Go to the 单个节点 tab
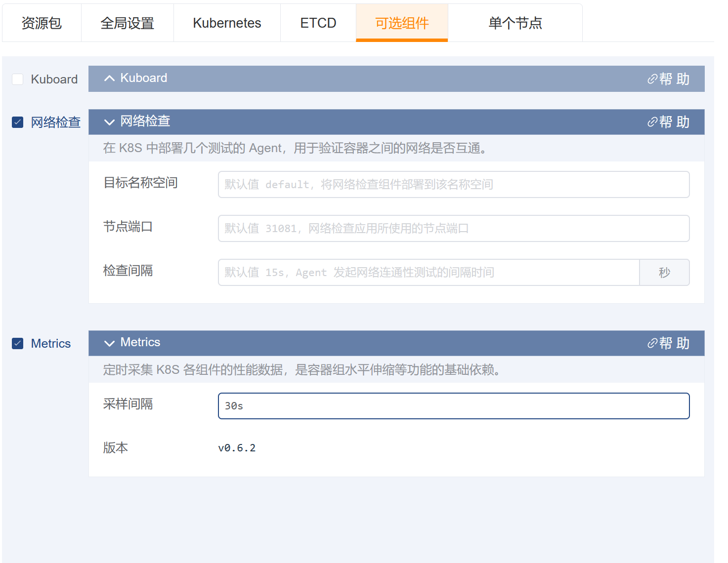 [515, 23]
